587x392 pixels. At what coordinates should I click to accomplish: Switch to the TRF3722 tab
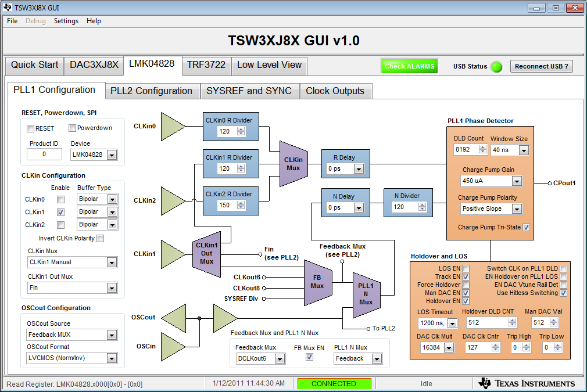click(x=206, y=65)
